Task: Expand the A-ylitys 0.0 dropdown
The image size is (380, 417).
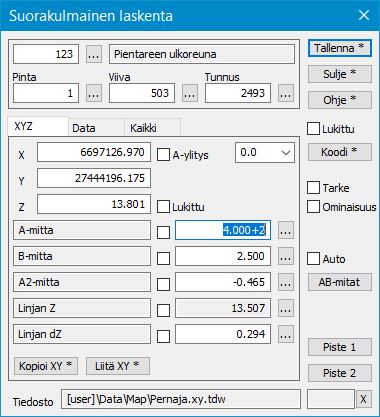Action: 265,153
